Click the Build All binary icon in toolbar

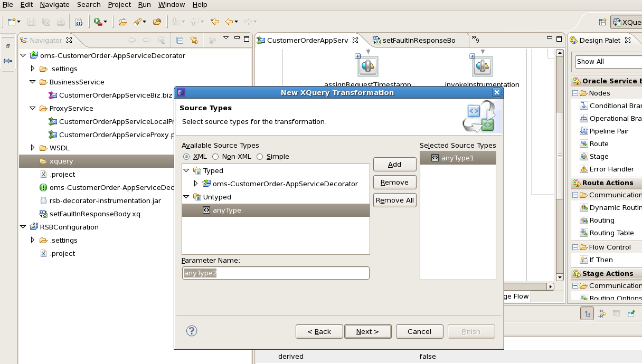[x=79, y=22]
